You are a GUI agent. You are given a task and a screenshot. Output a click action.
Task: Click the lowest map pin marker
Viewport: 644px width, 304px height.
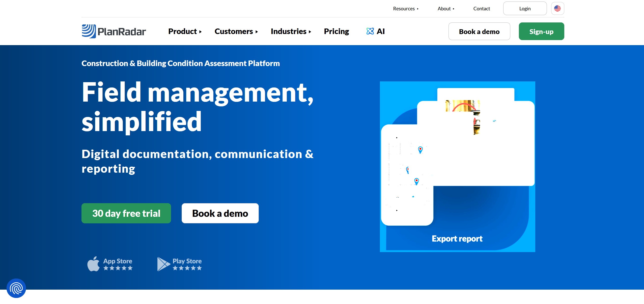(x=416, y=181)
